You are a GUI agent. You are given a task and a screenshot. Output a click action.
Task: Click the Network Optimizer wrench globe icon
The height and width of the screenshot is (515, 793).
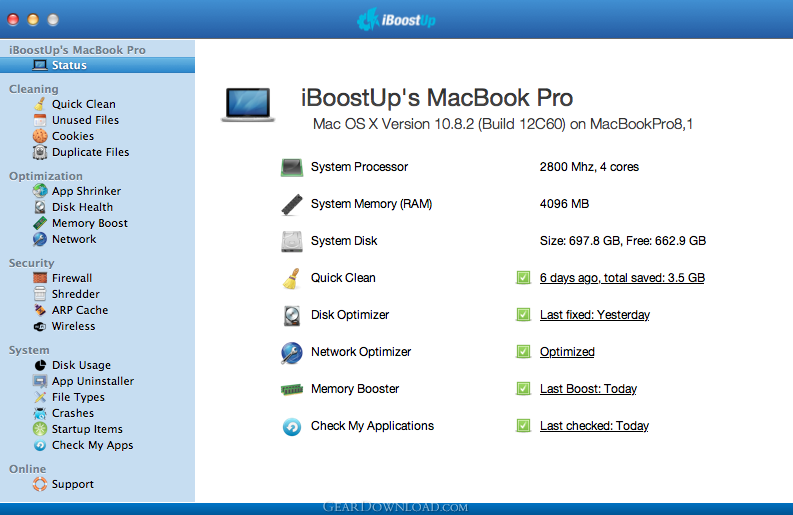[x=292, y=353]
